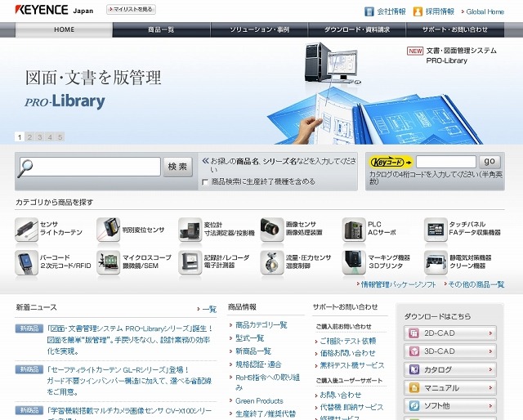Open the 規格認証・適合 link

[x=258, y=364]
